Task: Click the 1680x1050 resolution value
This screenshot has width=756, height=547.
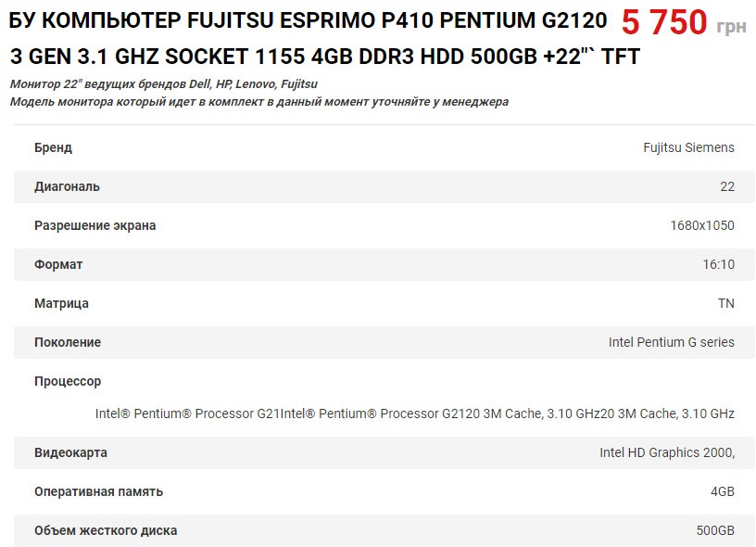Action: 702,225
